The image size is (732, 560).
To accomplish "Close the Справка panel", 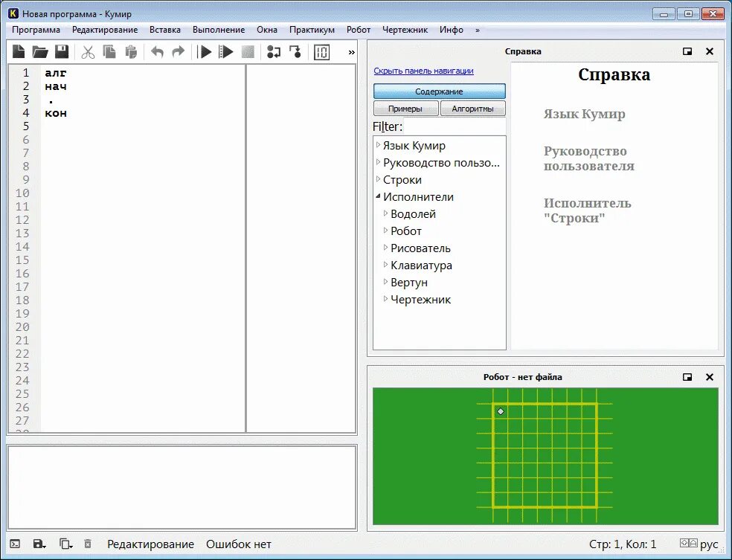I will (x=710, y=51).
